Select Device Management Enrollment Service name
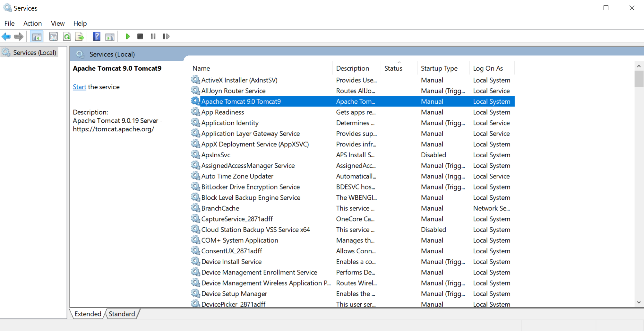Image resolution: width=644 pixels, height=331 pixels. 259,272
